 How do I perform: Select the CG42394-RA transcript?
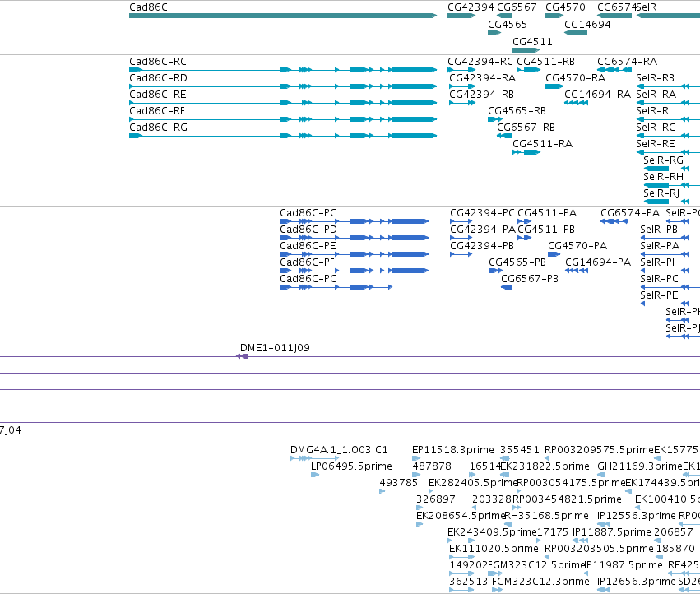click(x=462, y=86)
